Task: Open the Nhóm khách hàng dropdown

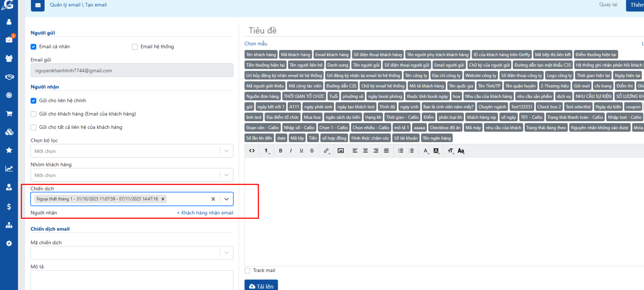Action: tap(226, 175)
